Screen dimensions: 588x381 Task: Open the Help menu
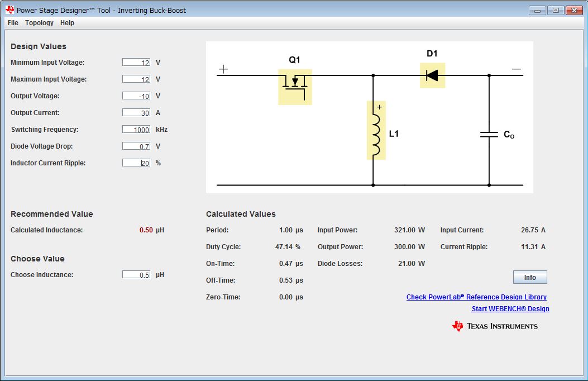(x=67, y=23)
